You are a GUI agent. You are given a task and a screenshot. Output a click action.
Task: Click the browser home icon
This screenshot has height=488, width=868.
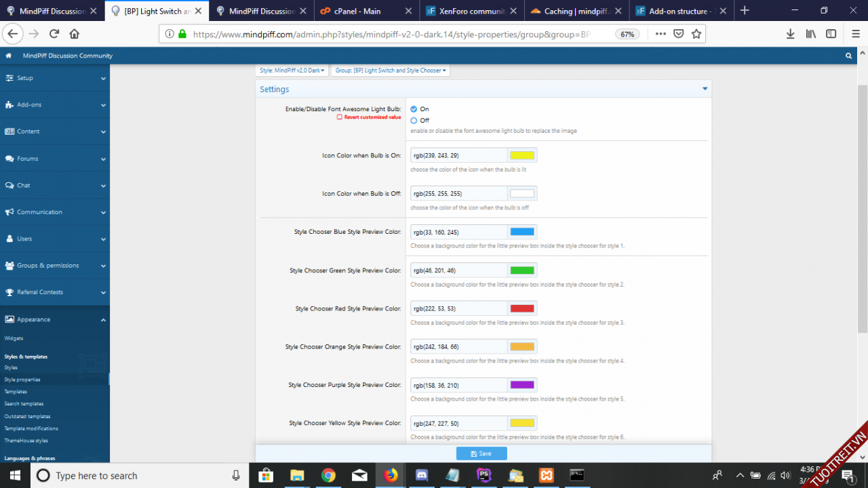click(x=75, y=34)
